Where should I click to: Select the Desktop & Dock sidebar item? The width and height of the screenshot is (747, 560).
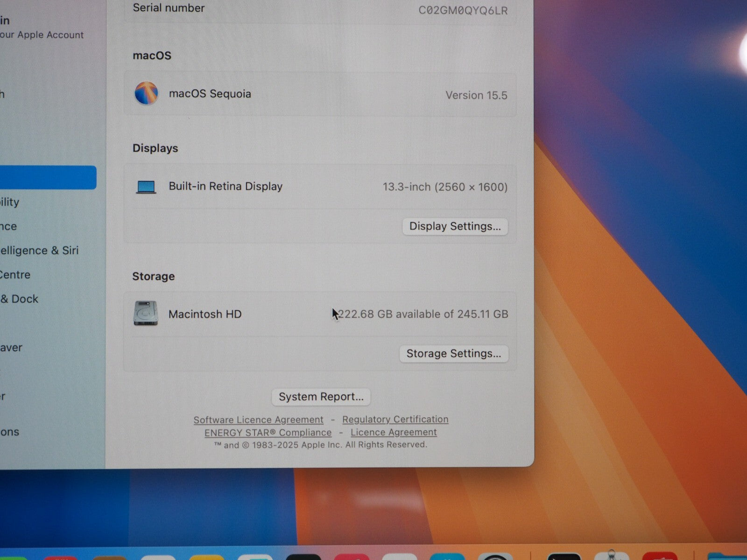[x=19, y=299]
